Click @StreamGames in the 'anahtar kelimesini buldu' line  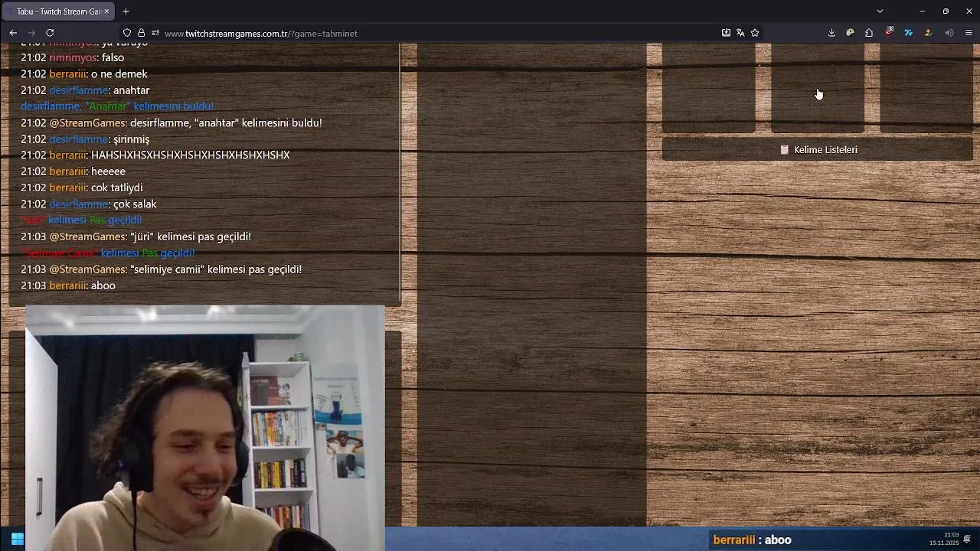point(88,122)
